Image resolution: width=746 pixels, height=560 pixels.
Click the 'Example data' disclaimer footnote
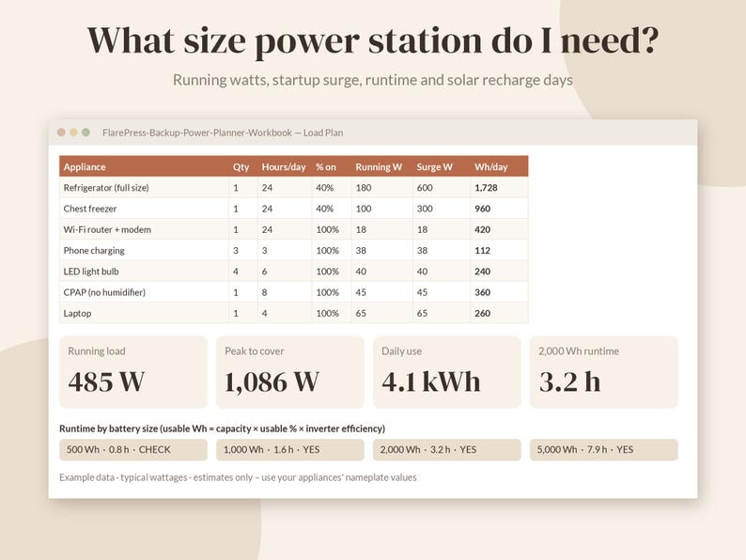click(x=238, y=477)
